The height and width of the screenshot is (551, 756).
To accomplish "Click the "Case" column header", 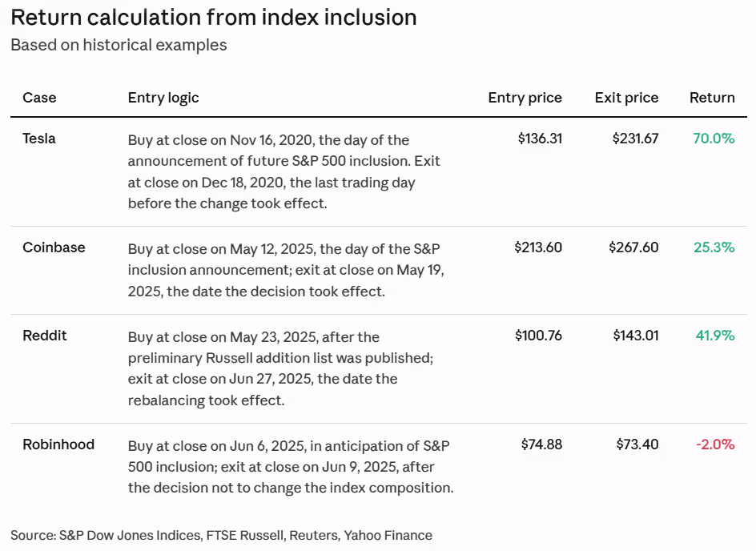I will click(39, 98).
